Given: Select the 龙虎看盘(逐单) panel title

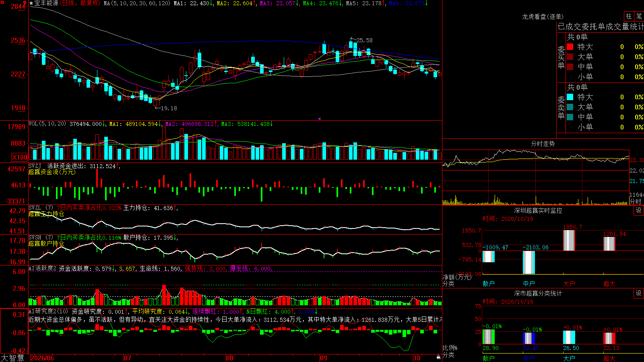Looking at the screenshot, I should click(x=543, y=16).
